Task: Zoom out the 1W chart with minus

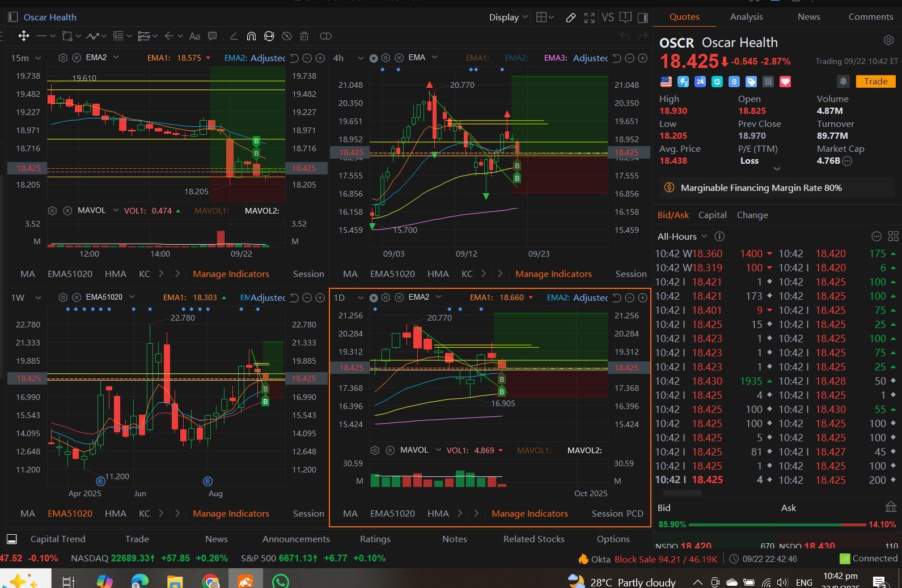Action: coord(307,297)
